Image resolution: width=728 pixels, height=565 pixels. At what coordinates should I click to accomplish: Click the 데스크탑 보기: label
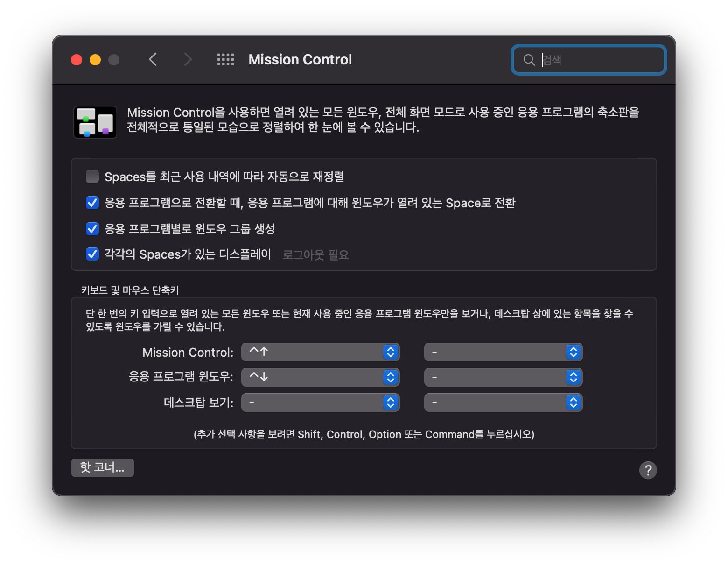(198, 403)
